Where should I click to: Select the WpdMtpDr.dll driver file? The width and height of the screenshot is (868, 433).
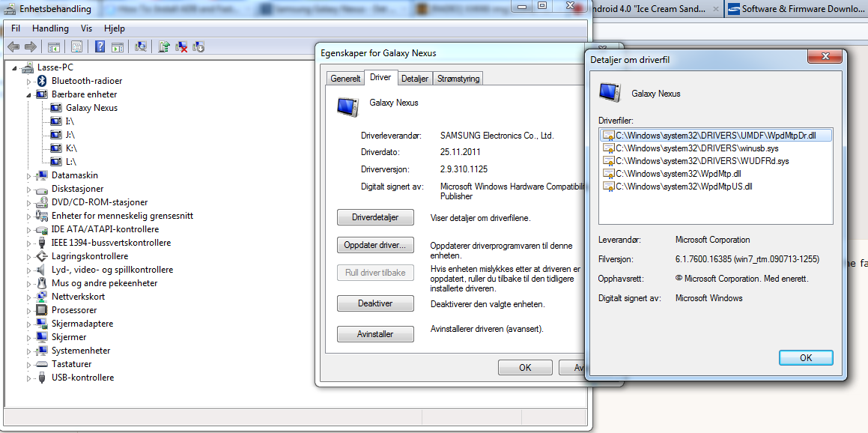coord(716,135)
